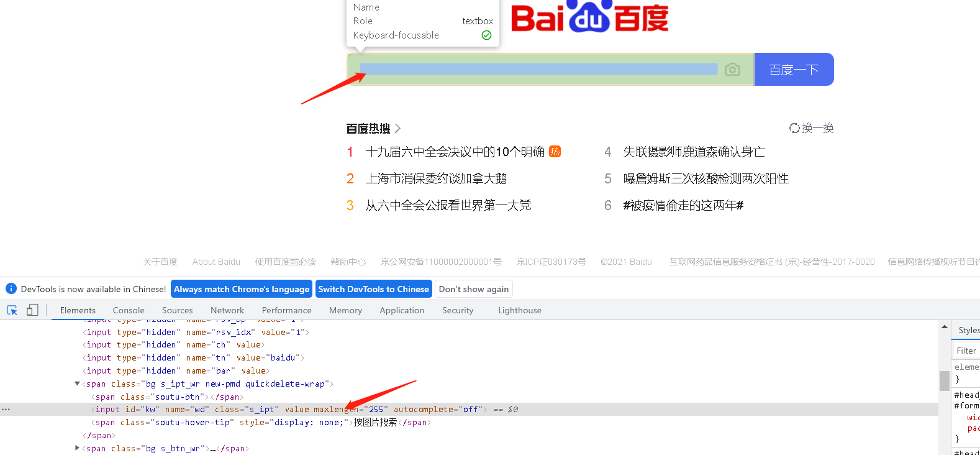Click the 百度一下 search button
This screenshot has height=455, width=980.
point(794,70)
